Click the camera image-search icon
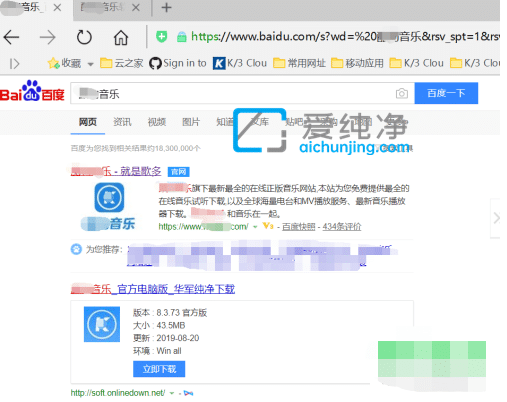 tap(402, 93)
